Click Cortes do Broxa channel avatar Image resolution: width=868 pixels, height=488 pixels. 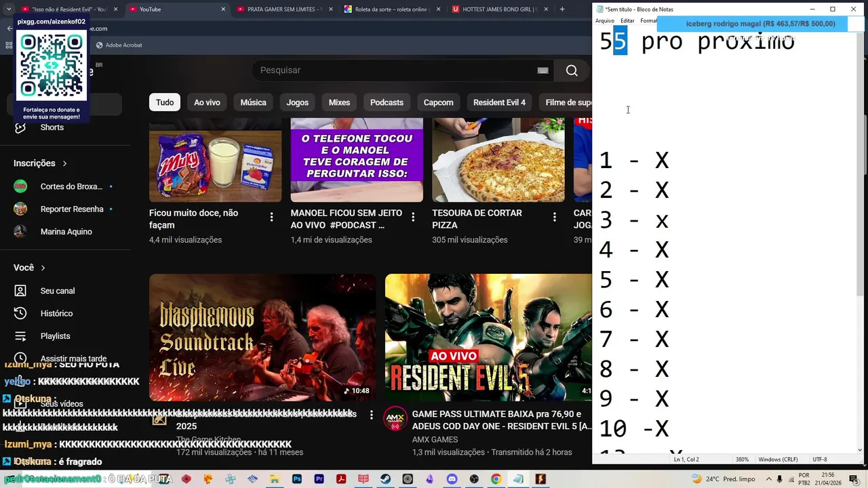point(20,186)
